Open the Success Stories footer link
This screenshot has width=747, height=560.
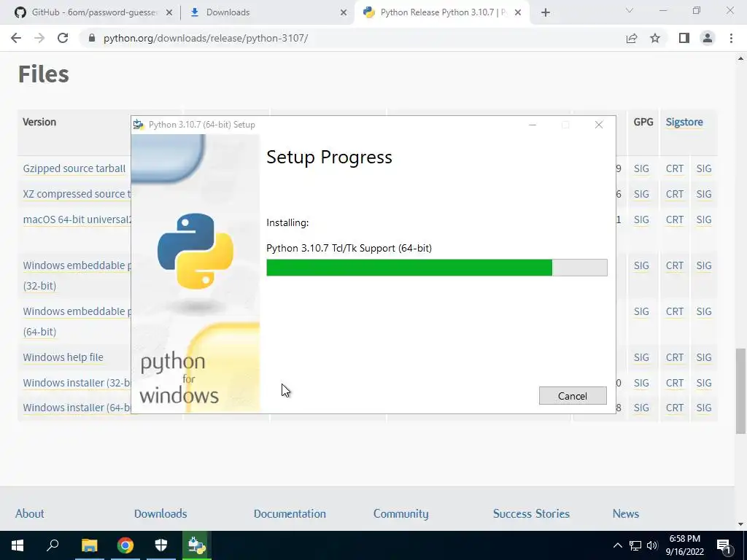tap(531, 514)
